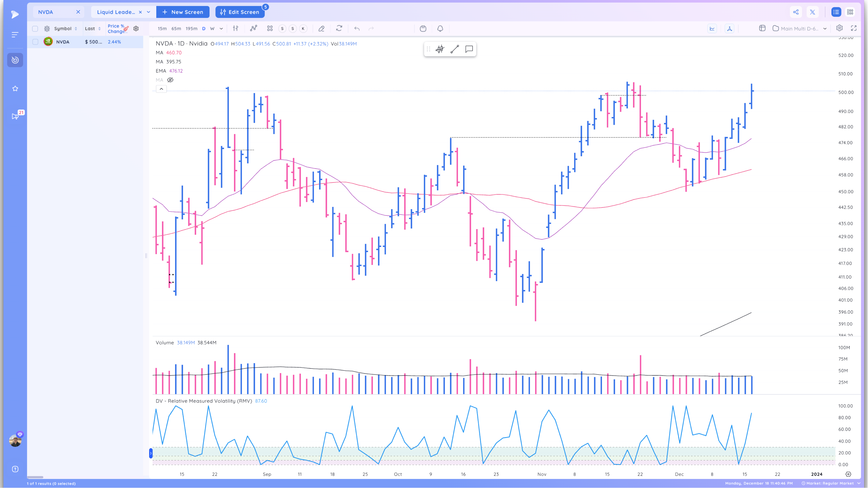Close the Liquid Leaders tab

click(141, 12)
